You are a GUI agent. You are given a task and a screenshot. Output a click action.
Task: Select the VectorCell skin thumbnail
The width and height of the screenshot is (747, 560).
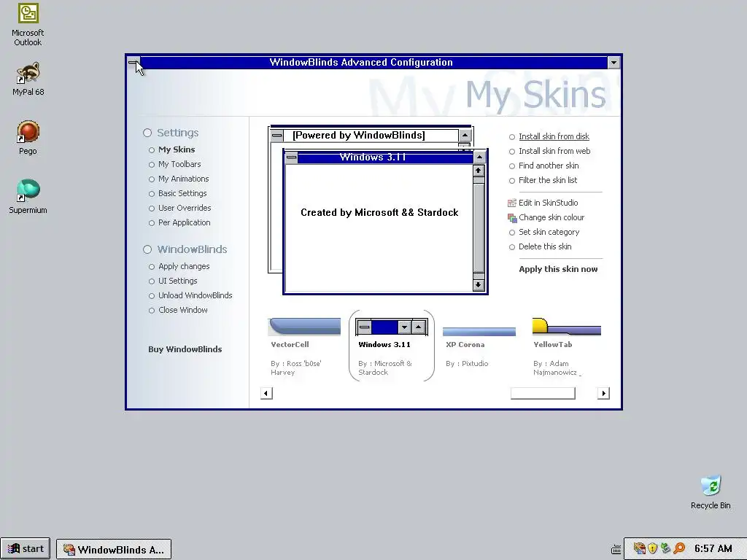(x=304, y=327)
